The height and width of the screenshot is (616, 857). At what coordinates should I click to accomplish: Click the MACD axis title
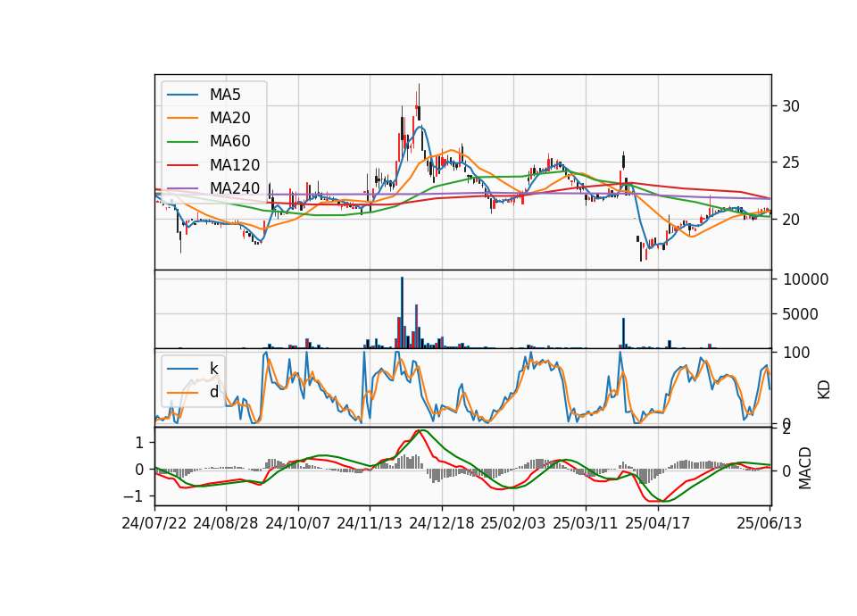805,468
